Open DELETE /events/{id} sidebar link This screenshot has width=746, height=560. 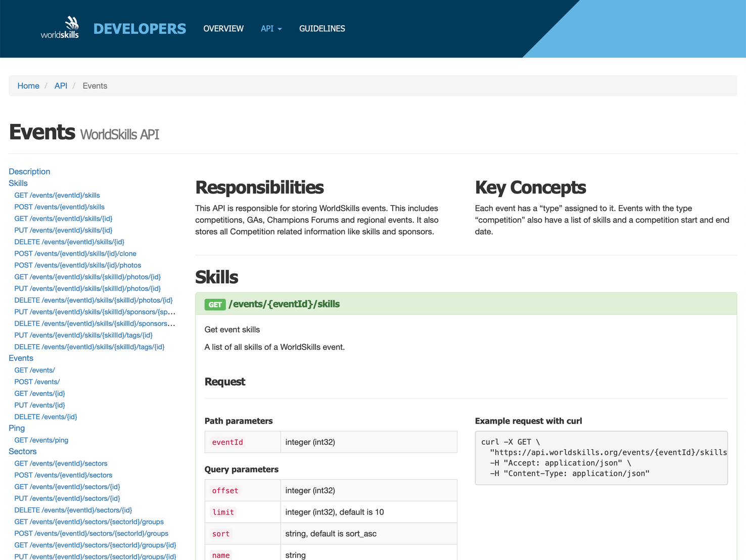(45, 416)
